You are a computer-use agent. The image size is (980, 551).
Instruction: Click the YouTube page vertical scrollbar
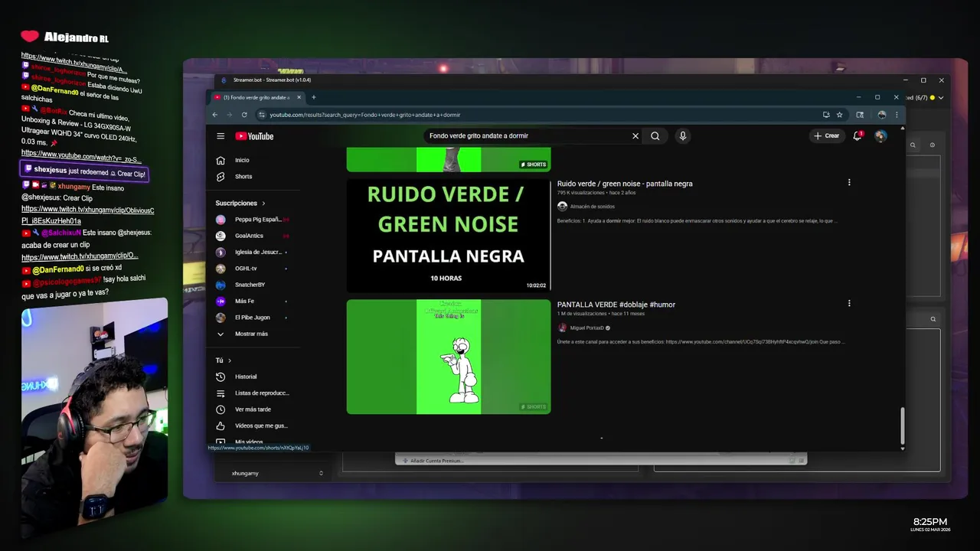(x=903, y=425)
